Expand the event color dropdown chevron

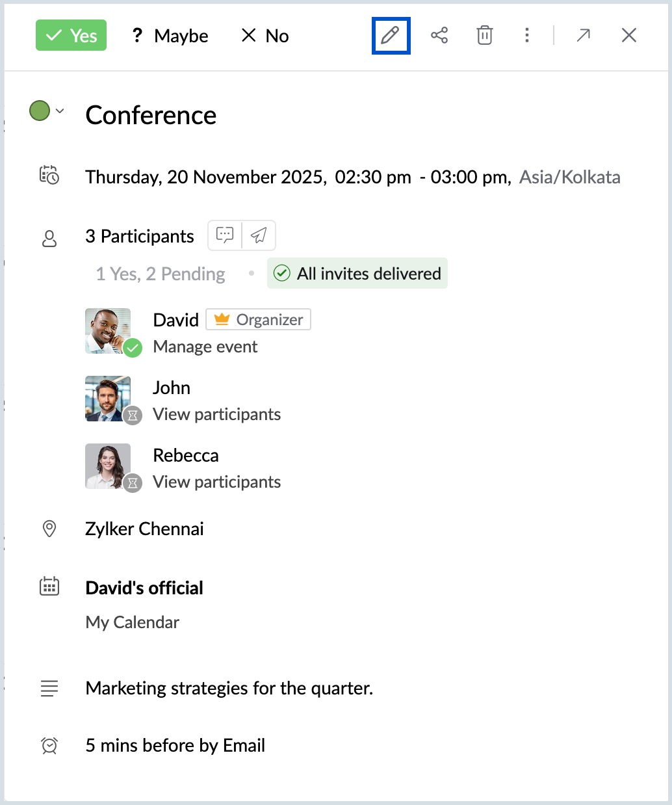point(60,111)
